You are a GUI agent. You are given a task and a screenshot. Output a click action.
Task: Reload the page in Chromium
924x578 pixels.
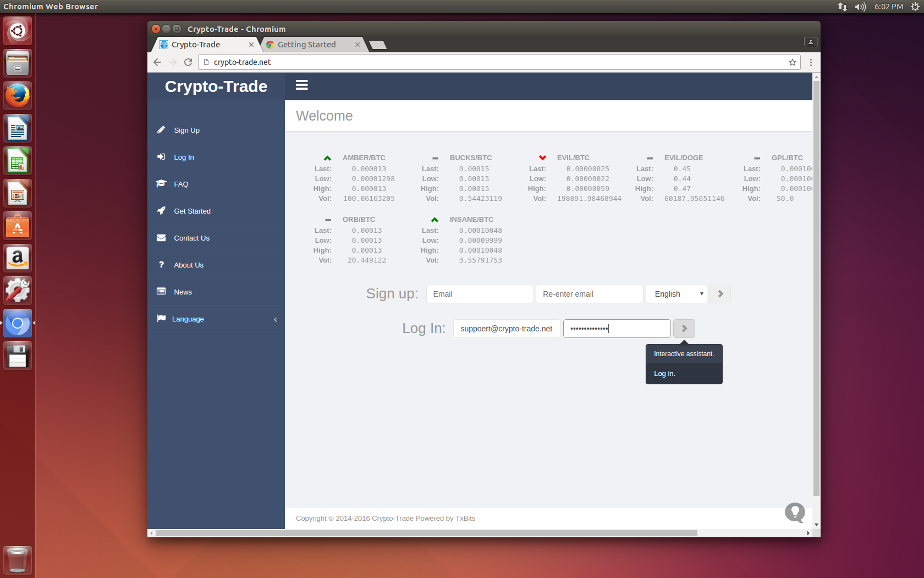pyautogui.click(x=188, y=62)
